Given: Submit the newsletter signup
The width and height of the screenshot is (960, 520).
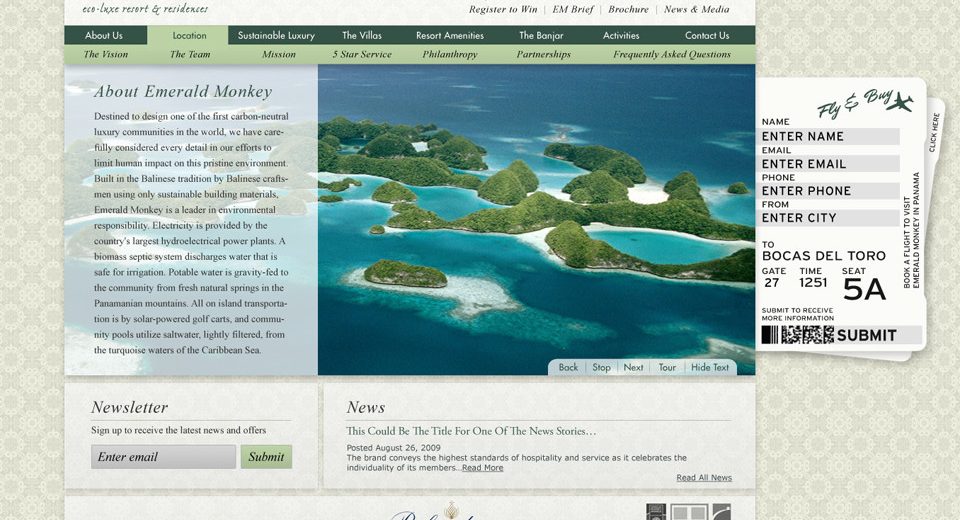Looking at the screenshot, I should click(x=266, y=457).
